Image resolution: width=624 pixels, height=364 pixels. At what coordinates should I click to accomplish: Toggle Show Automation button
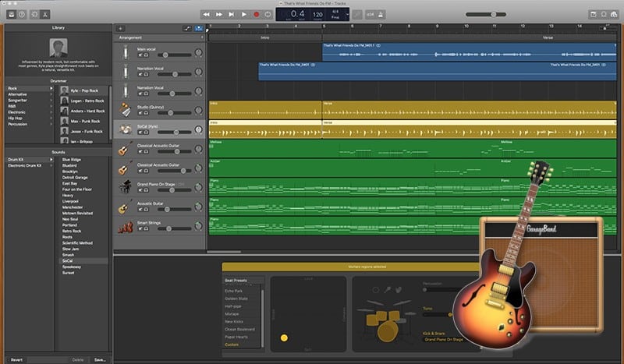coord(187,28)
